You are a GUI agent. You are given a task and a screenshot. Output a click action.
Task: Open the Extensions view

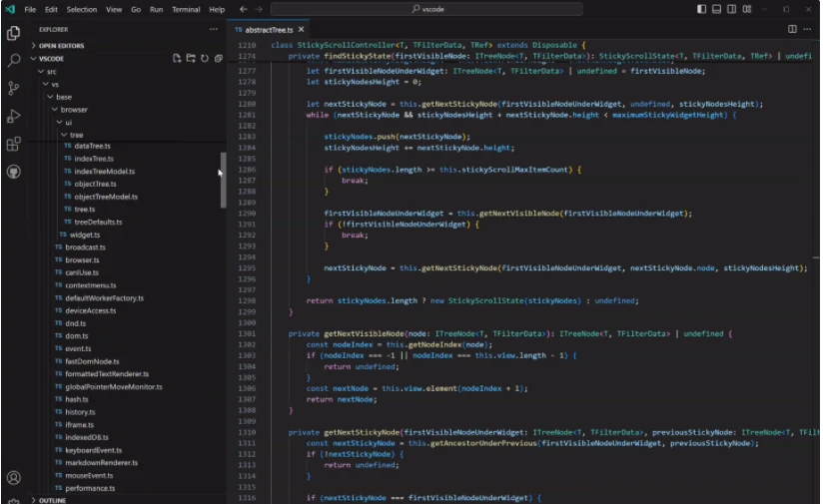coord(14,144)
